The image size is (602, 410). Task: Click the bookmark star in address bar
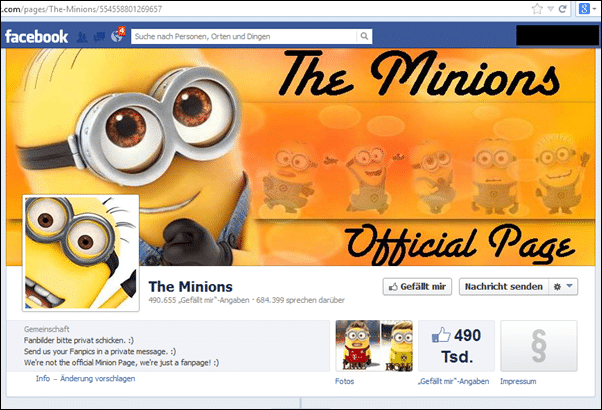point(537,9)
